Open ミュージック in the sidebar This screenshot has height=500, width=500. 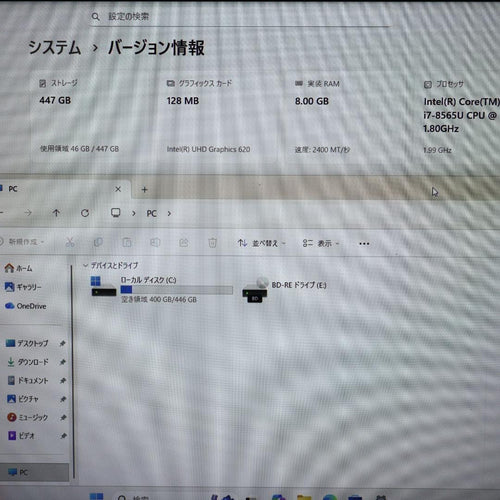(x=28, y=417)
